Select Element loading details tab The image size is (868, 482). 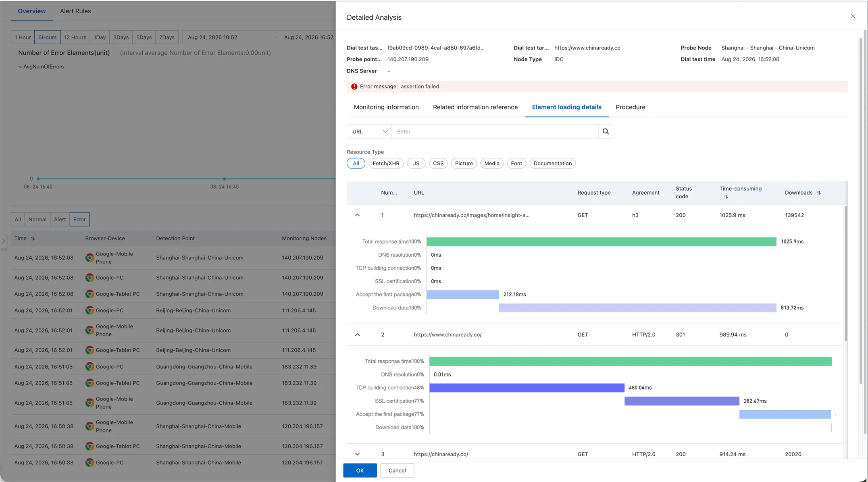[566, 107]
